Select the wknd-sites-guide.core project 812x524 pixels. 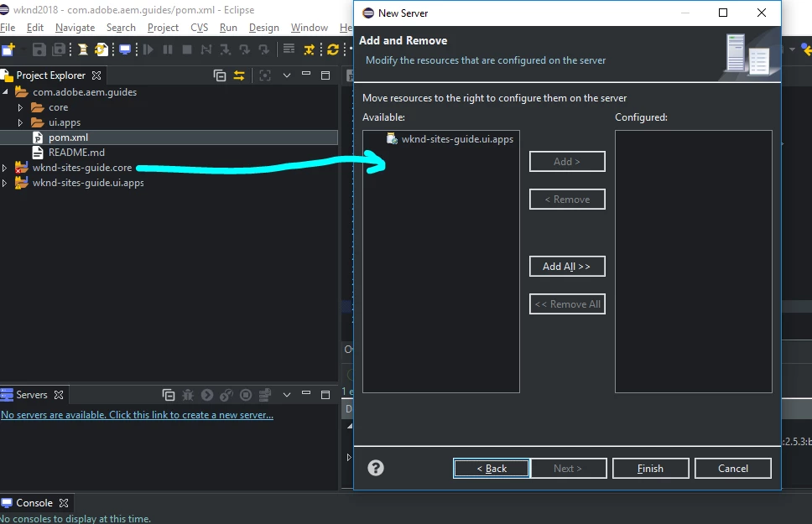pyautogui.click(x=82, y=168)
